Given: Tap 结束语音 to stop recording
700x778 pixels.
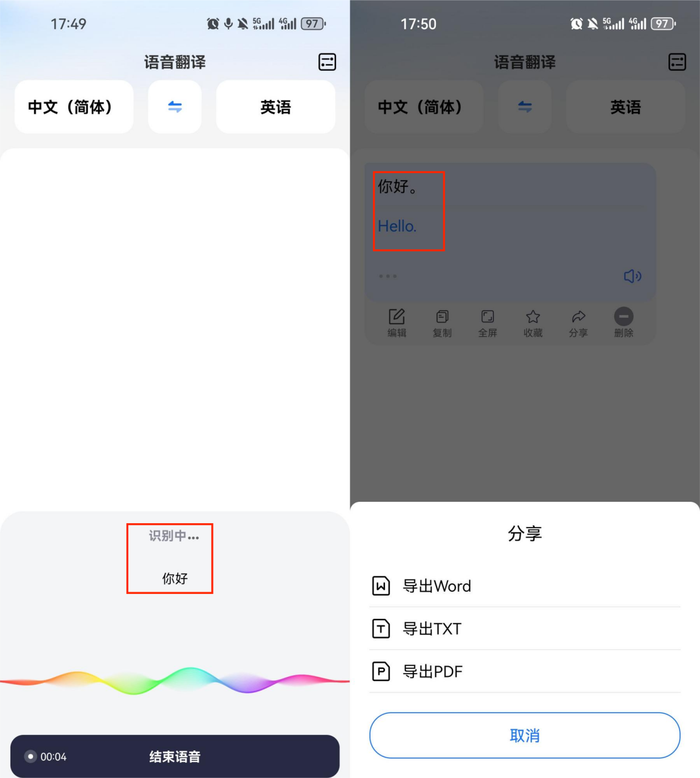Looking at the screenshot, I should pos(175,756).
